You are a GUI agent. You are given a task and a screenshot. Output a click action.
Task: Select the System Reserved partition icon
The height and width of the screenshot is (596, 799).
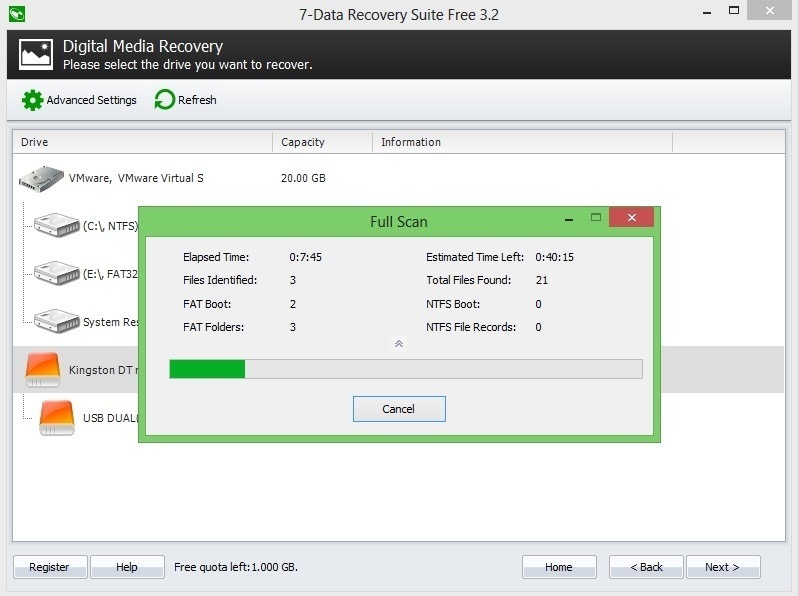(x=57, y=321)
